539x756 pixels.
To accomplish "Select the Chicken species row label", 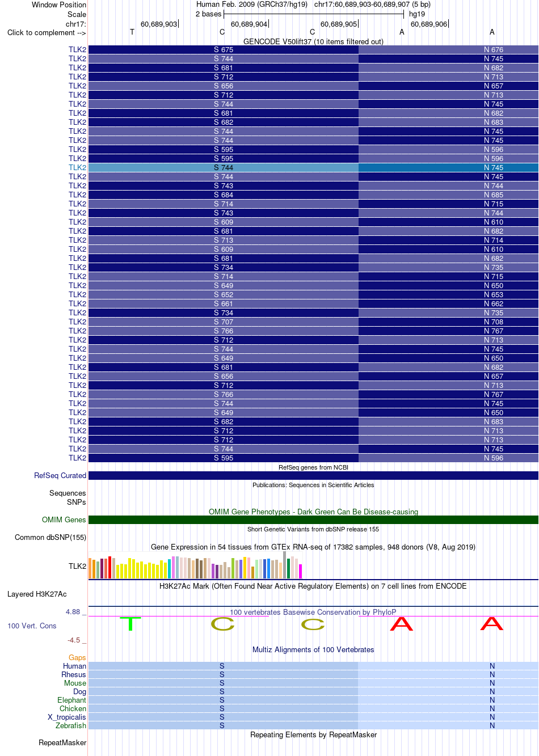I will tap(73, 709).
